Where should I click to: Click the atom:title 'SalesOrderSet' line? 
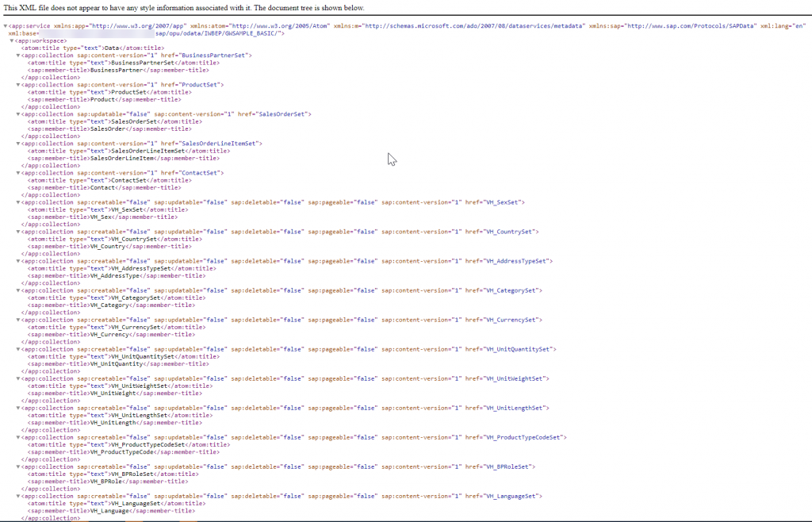pos(114,121)
